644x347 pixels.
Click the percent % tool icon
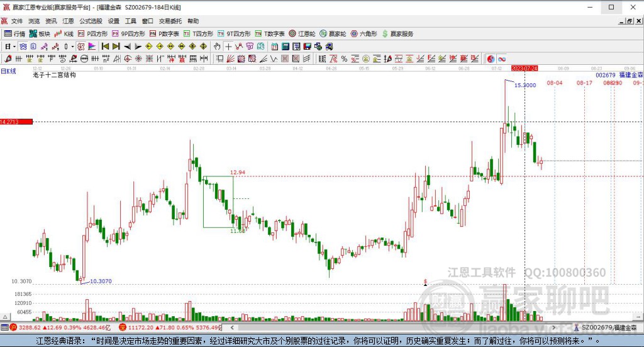(344, 59)
